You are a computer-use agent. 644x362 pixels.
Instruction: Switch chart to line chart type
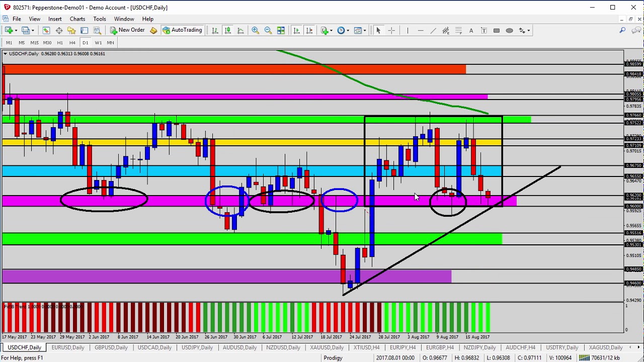(240, 30)
